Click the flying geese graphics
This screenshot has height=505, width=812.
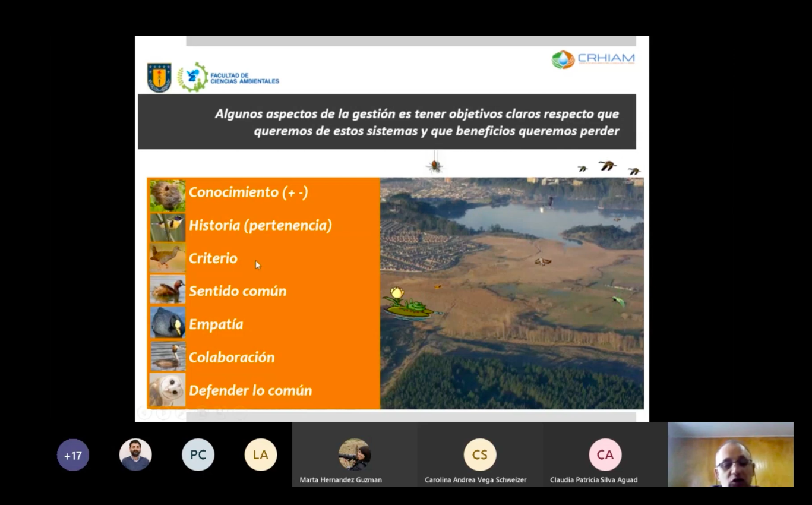pyautogui.click(x=606, y=168)
